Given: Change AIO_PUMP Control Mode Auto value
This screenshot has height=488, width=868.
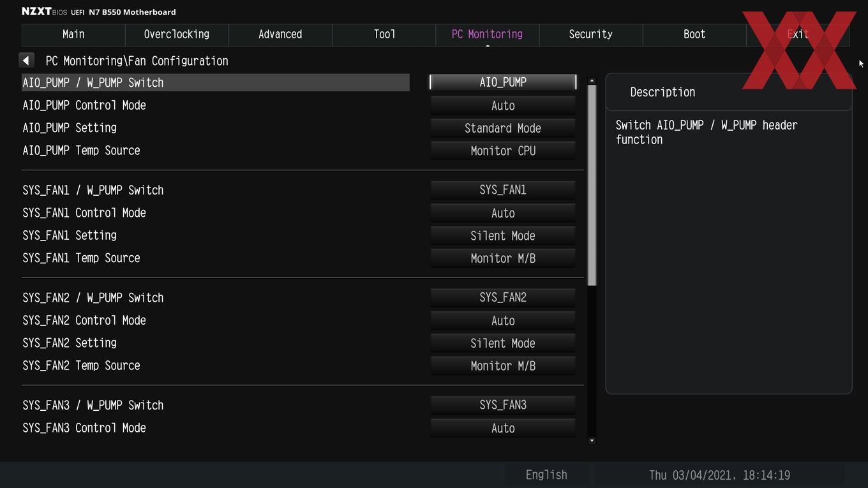Looking at the screenshot, I should tap(503, 105).
